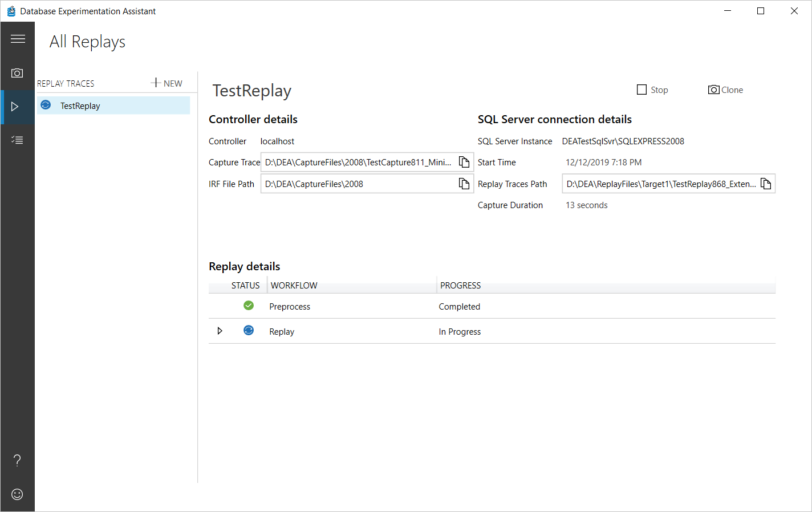Go to the Captures camera icon
The height and width of the screenshot is (512, 812).
(18, 73)
